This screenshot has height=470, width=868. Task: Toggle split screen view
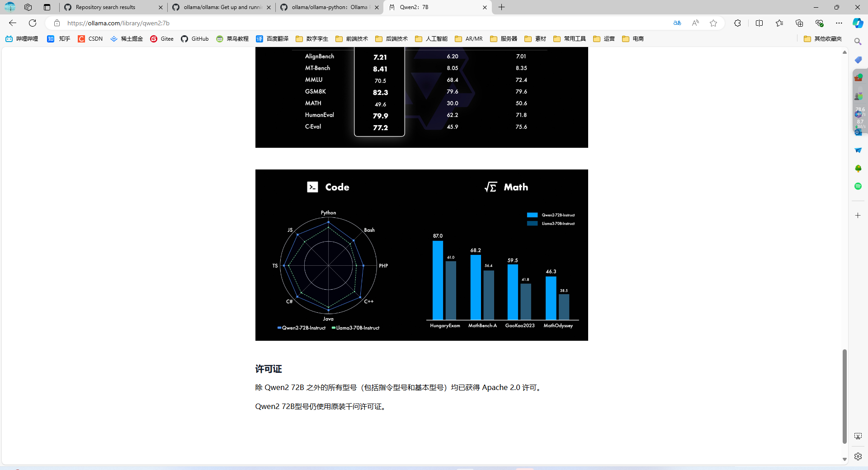pyautogui.click(x=759, y=23)
